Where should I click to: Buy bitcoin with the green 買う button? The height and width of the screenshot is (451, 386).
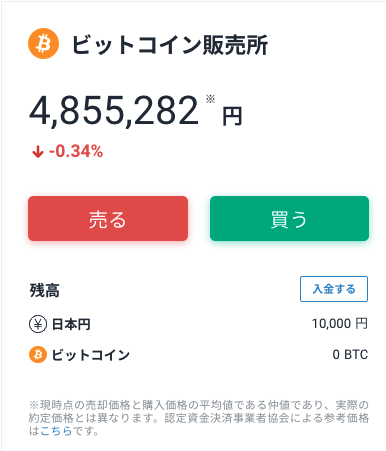pyautogui.click(x=289, y=218)
